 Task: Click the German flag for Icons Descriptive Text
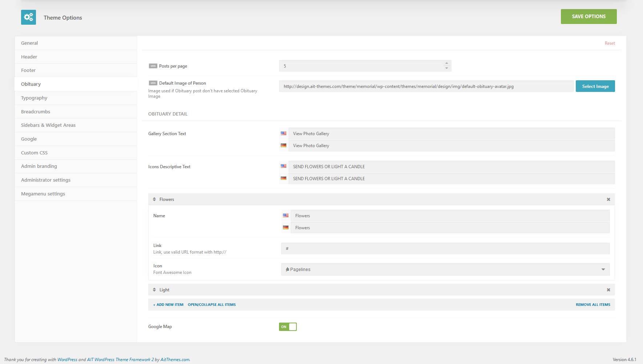(x=283, y=178)
